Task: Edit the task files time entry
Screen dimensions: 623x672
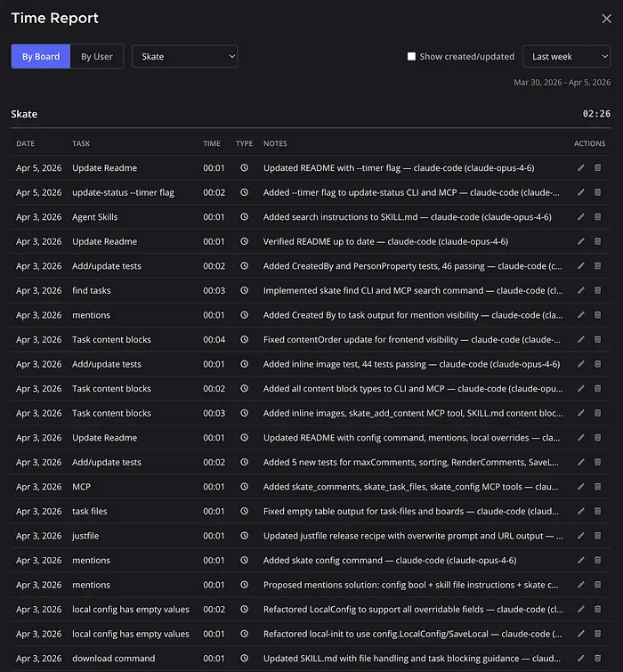Action: pos(581,512)
